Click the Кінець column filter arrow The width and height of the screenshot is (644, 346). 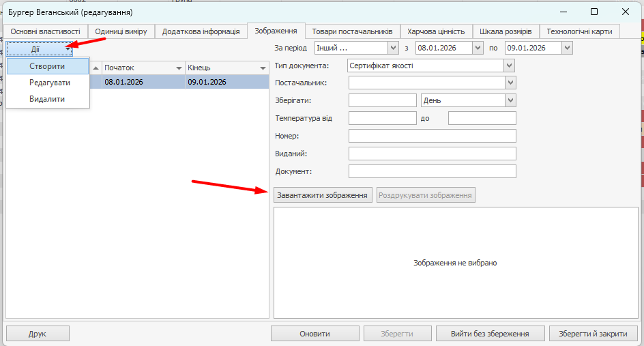click(262, 68)
